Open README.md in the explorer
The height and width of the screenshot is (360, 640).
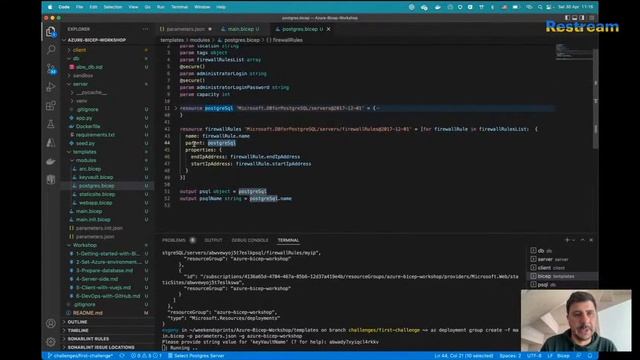point(88,313)
